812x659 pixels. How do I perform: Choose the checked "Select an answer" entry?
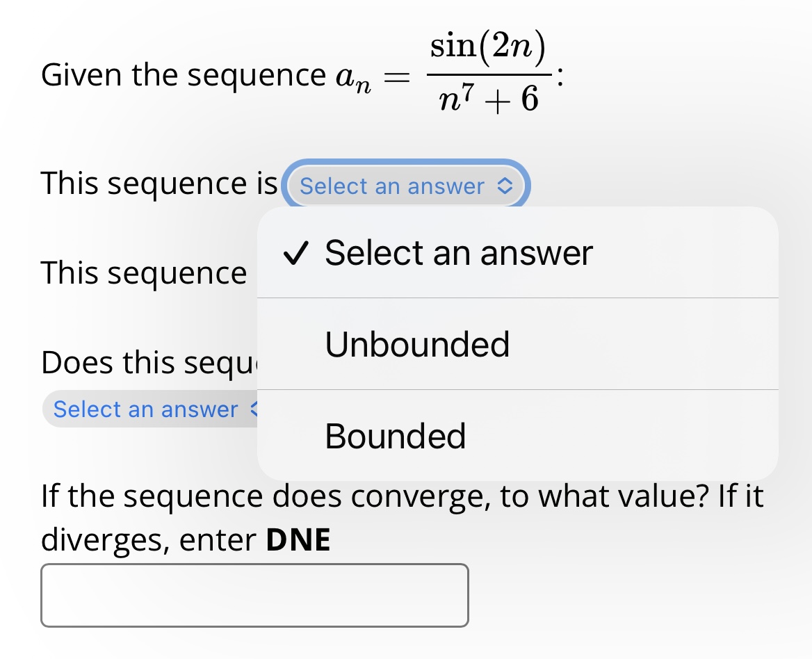pyautogui.click(x=458, y=252)
